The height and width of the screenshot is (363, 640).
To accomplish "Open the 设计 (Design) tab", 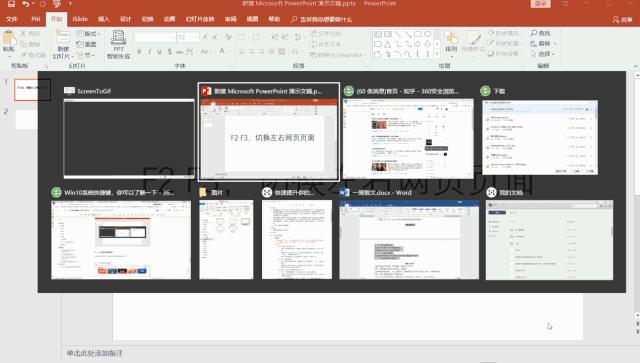I will pos(125,19).
